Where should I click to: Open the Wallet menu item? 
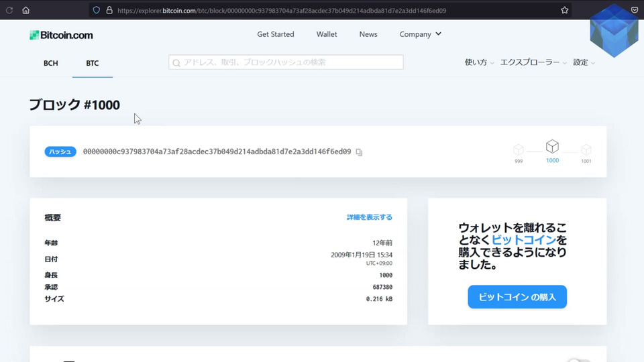point(327,34)
